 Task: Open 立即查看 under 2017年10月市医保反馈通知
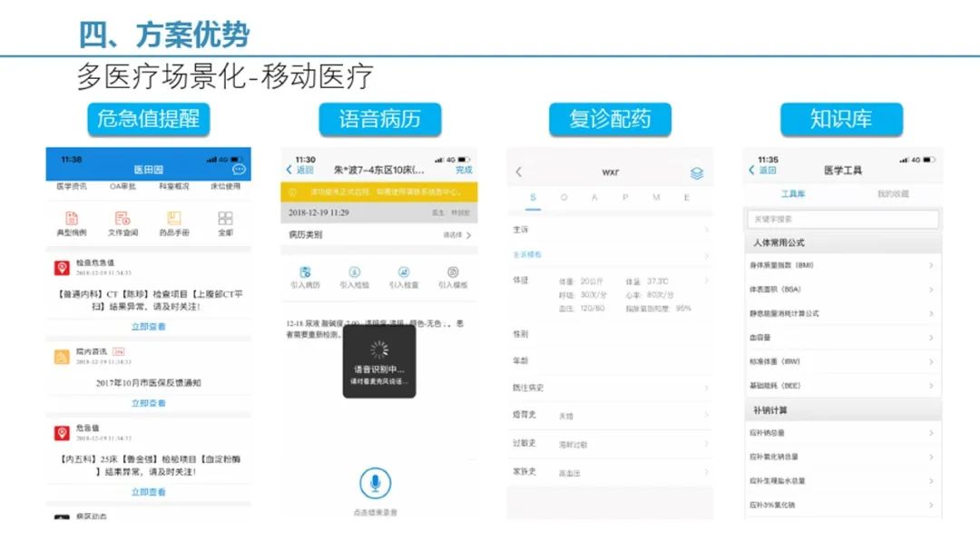coord(148,403)
